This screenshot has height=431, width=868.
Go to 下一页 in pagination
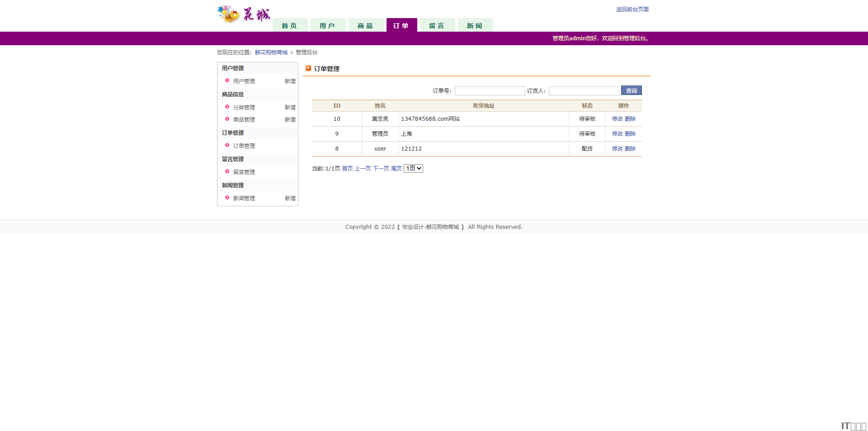point(381,169)
